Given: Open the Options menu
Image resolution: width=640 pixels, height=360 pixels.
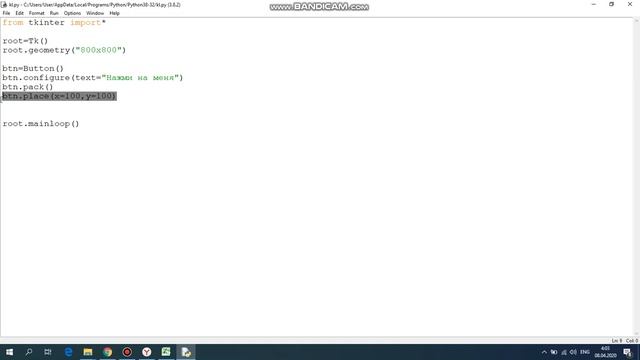Looking at the screenshot, I should [72, 13].
